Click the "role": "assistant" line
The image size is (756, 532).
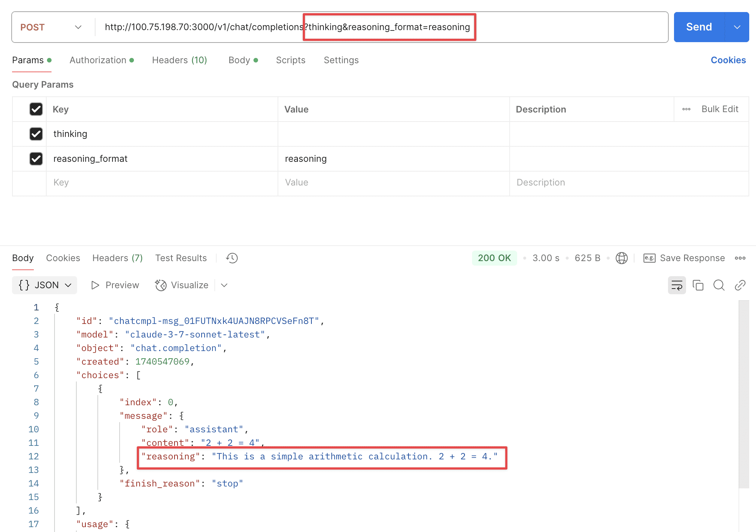(x=195, y=429)
